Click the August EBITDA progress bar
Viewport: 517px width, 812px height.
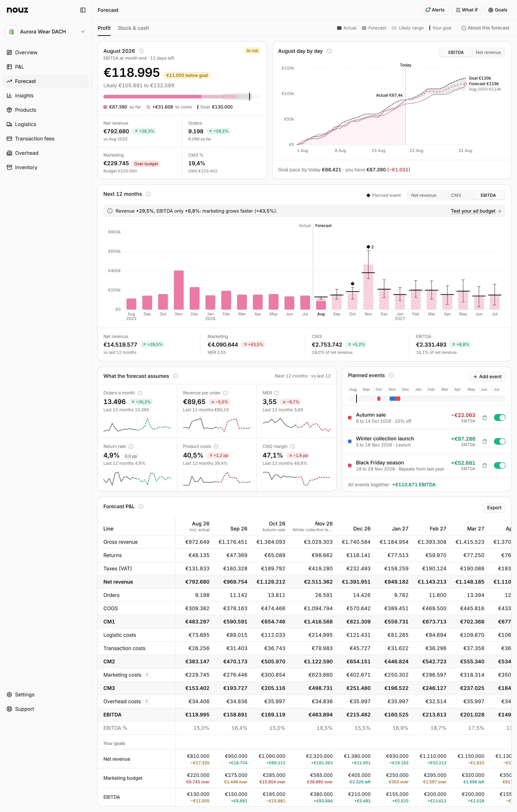(x=182, y=97)
